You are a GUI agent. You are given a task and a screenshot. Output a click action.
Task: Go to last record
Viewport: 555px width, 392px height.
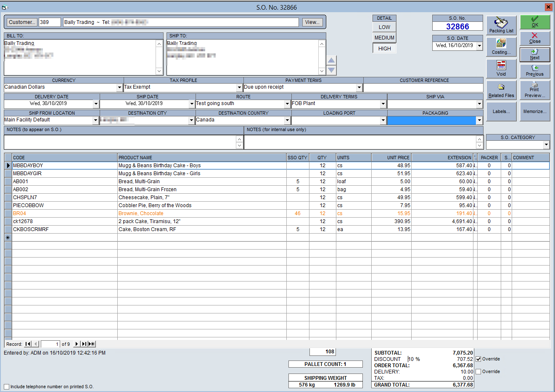[x=84, y=344]
